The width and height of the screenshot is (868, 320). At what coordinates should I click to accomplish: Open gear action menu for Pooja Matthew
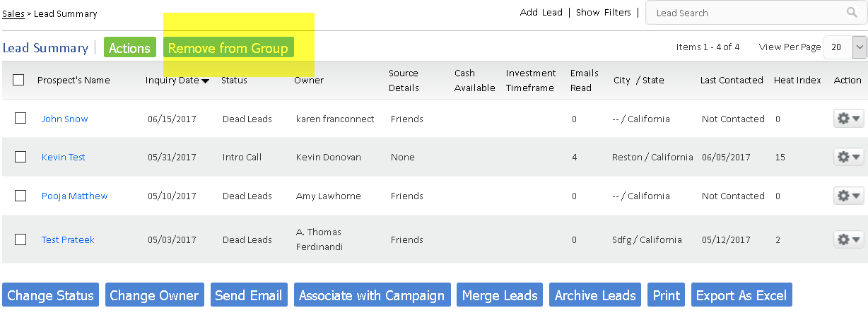pos(849,196)
